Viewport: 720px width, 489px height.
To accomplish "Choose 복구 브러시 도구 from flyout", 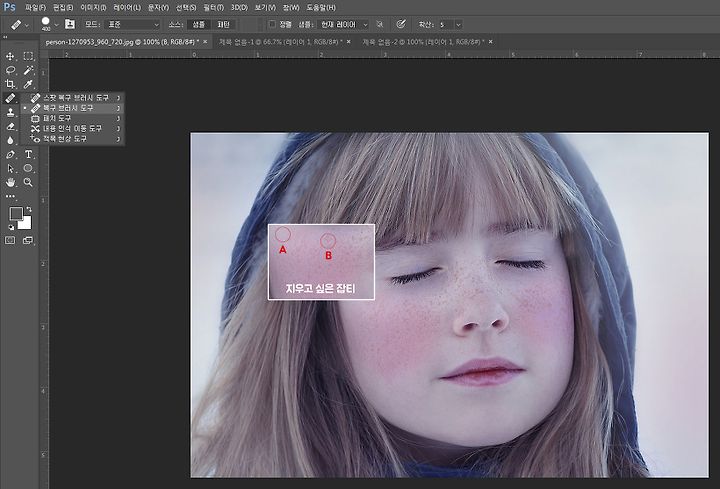I will click(73, 108).
